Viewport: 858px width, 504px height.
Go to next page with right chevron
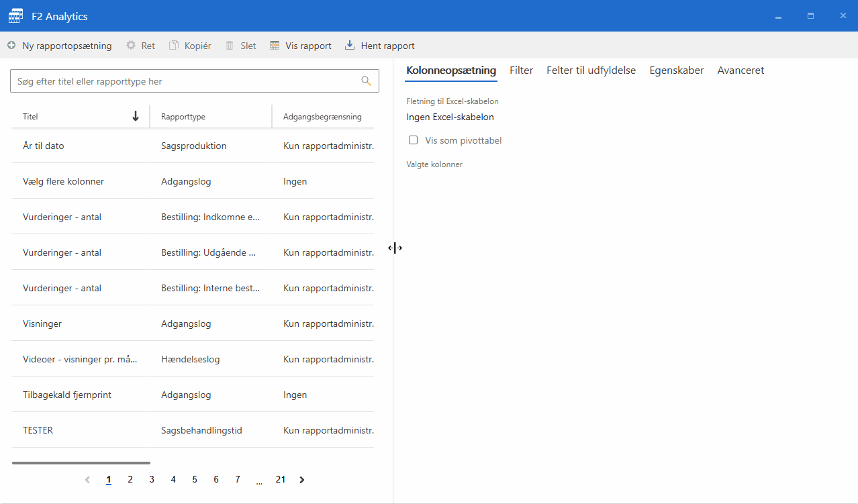pyautogui.click(x=302, y=480)
